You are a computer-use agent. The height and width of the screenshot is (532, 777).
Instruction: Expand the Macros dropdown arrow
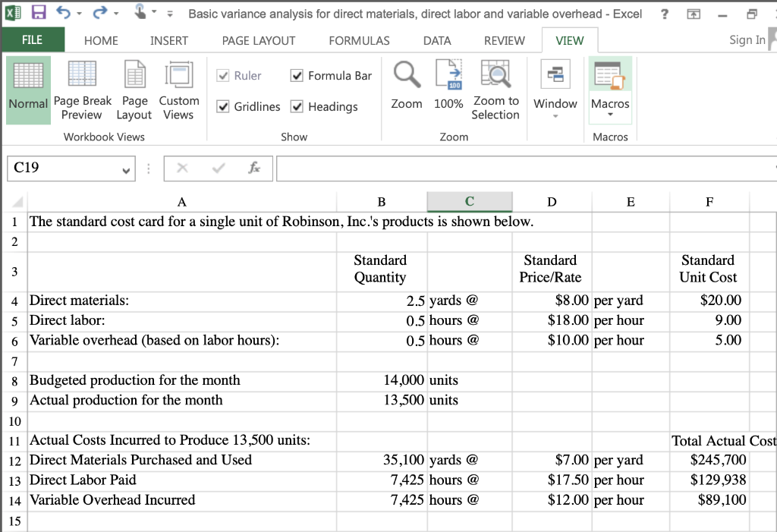coord(610,115)
